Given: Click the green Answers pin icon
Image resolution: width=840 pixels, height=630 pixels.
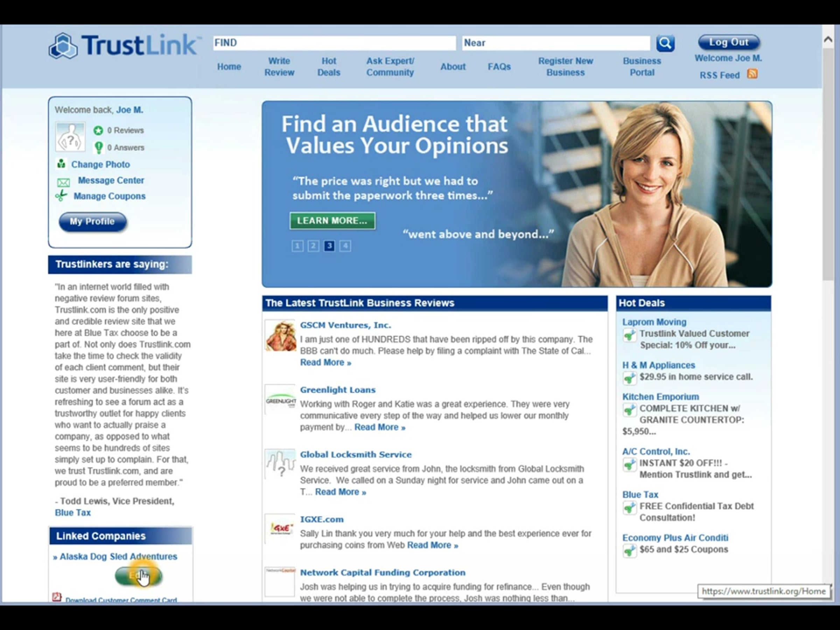Looking at the screenshot, I should (x=98, y=147).
